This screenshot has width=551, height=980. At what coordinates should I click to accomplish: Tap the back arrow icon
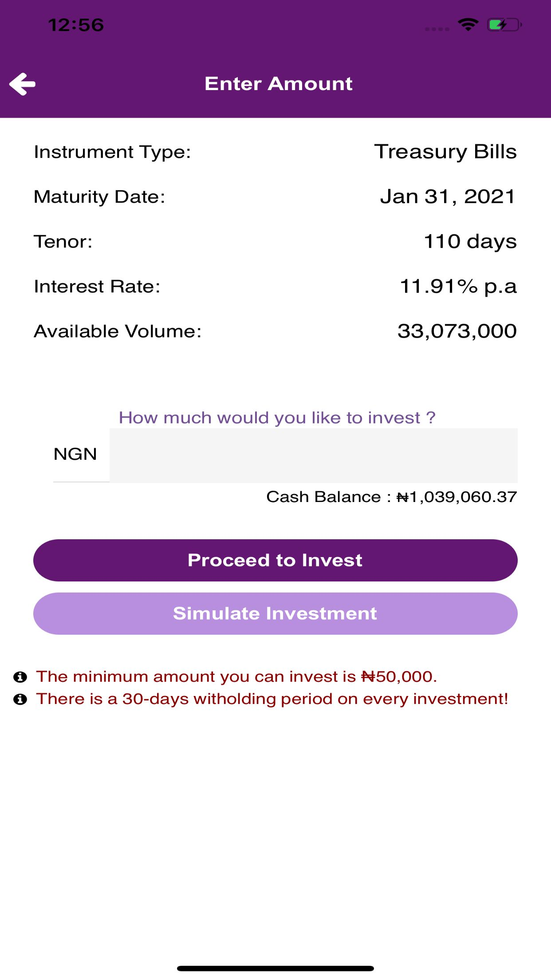point(23,84)
